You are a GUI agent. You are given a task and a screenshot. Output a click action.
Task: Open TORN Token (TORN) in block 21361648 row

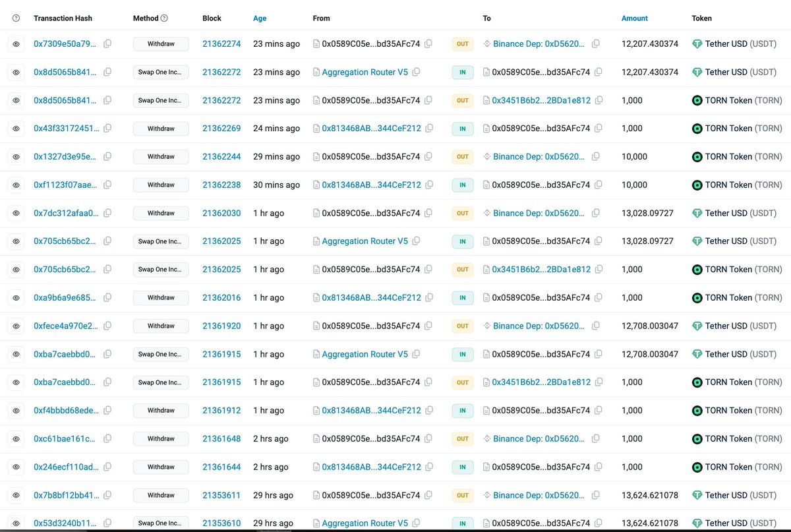point(744,438)
